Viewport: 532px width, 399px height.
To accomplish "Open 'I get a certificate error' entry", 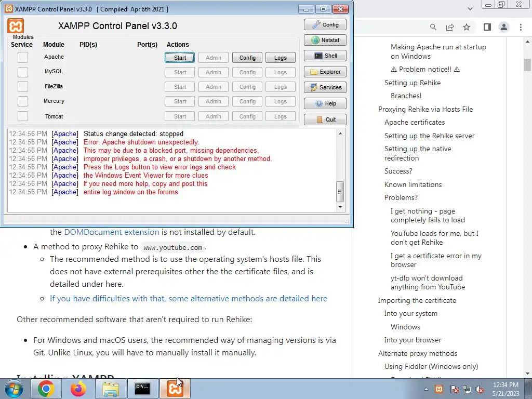I will click(436, 260).
